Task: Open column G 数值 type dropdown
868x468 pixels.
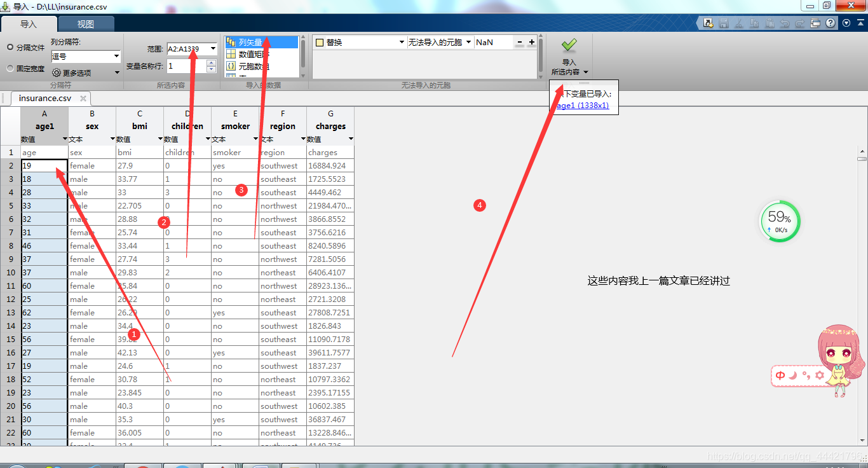Action: (x=351, y=139)
